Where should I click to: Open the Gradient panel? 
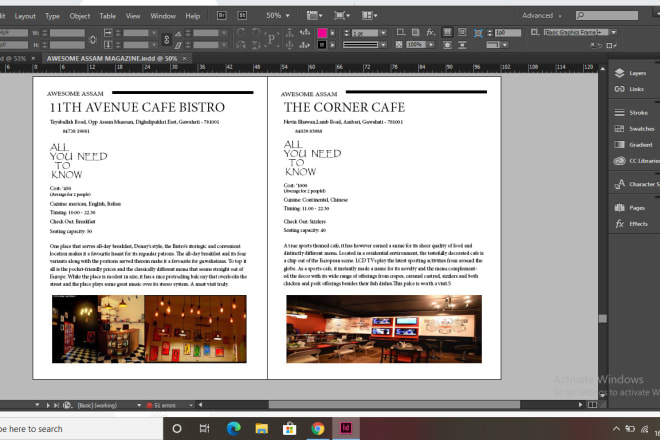[633, 144]
